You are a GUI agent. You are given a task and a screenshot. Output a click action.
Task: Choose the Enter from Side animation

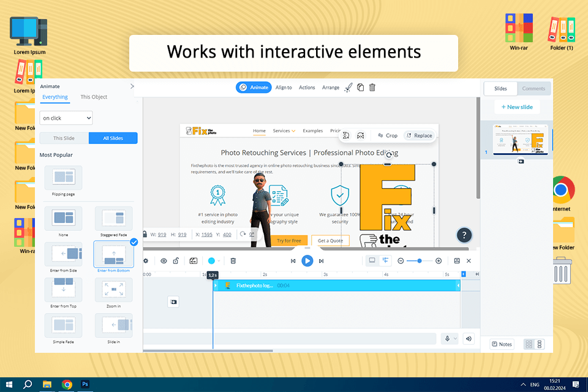click(63, 254)
